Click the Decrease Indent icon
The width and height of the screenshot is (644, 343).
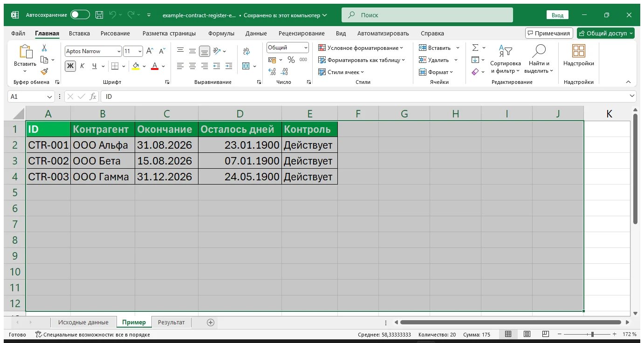[217, 66]
